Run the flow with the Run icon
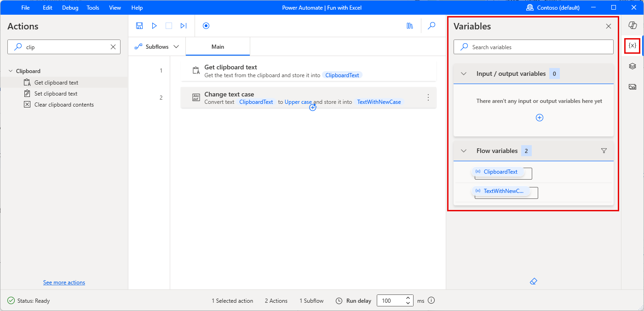 tap(154, 26)
